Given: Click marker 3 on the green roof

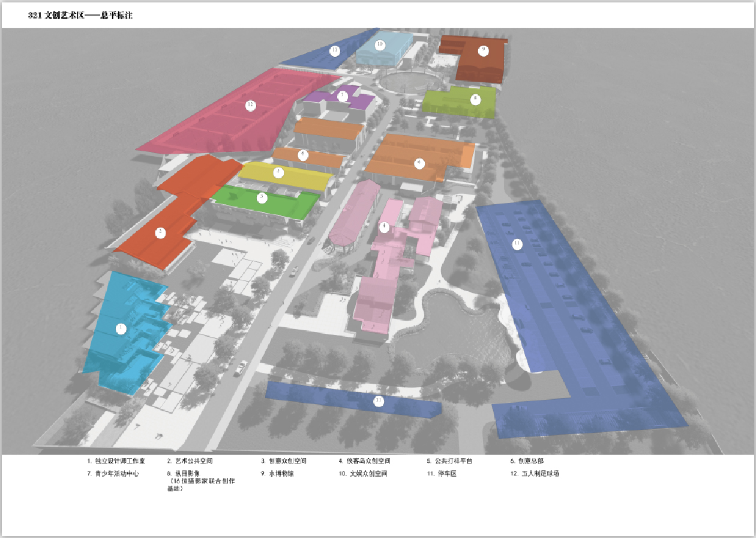Looking at the screenshot, I should point(261,197).
